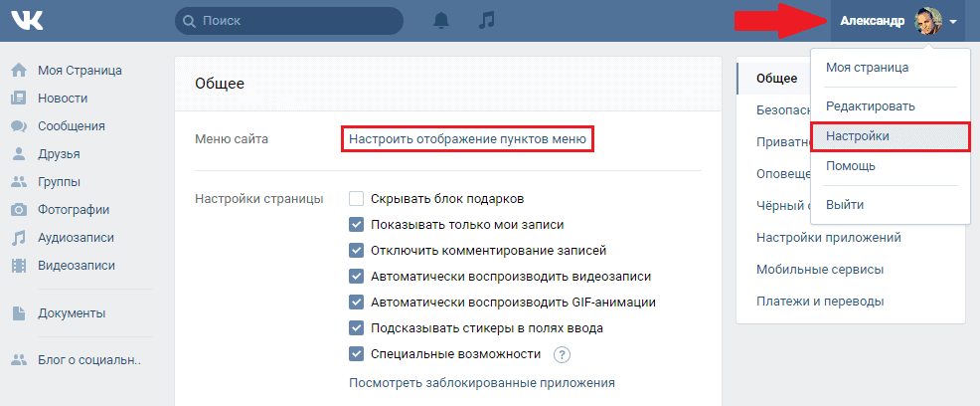
Task: Open Посмотреть заблокированные приложения link
Action: (x=482, y=382)
